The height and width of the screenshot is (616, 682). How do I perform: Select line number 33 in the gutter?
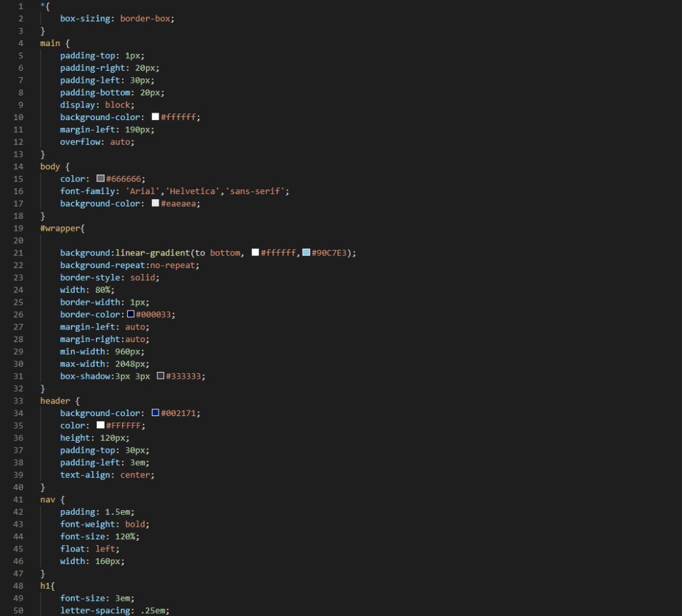20,401
